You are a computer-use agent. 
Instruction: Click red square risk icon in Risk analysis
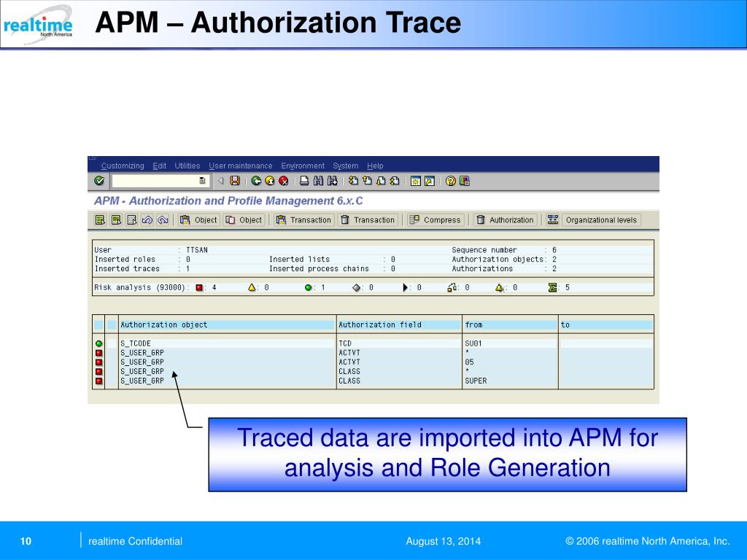point(199,287)
